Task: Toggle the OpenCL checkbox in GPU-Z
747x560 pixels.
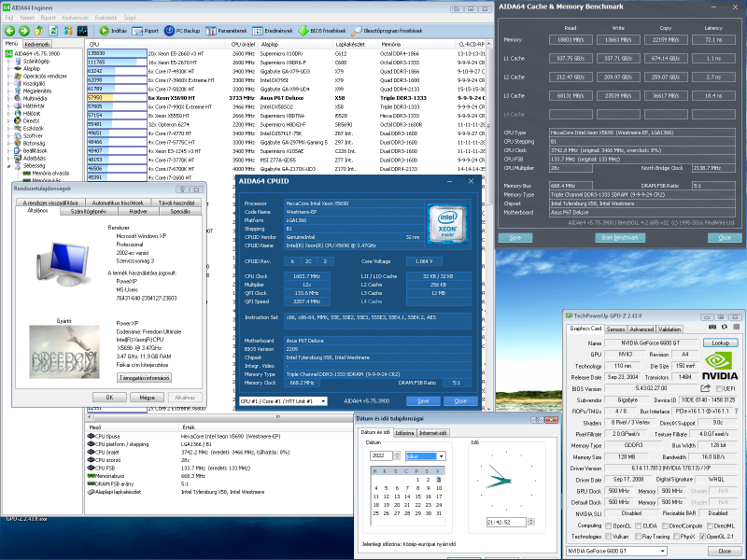Action: pyautogui.click(x=609, y=525)
